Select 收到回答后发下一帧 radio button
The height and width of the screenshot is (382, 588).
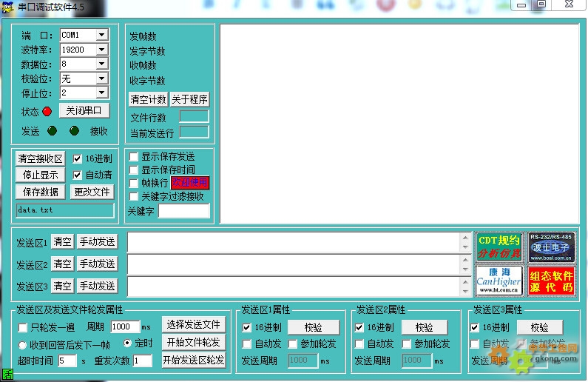point(22,344)
